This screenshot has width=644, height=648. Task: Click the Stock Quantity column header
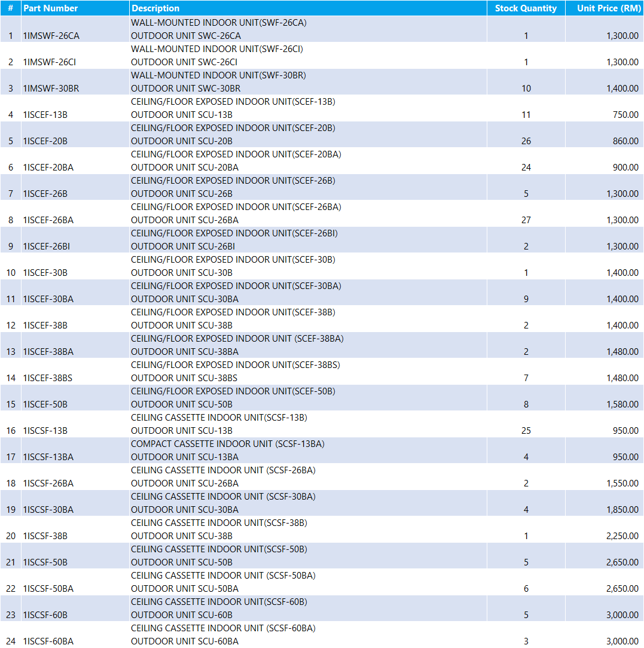(526, 8)
